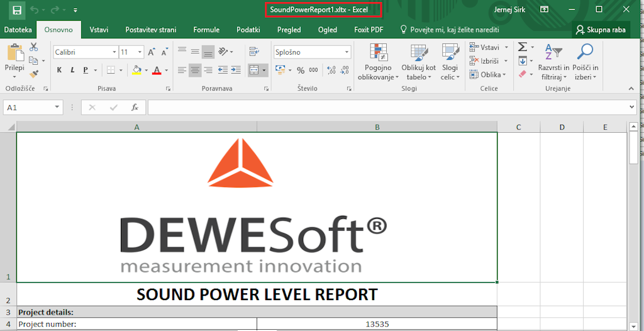The height and width of the screenshot is (331, 644).
Task: Open Pogojno oblikovanje conditional formatting
Action: 378,62
